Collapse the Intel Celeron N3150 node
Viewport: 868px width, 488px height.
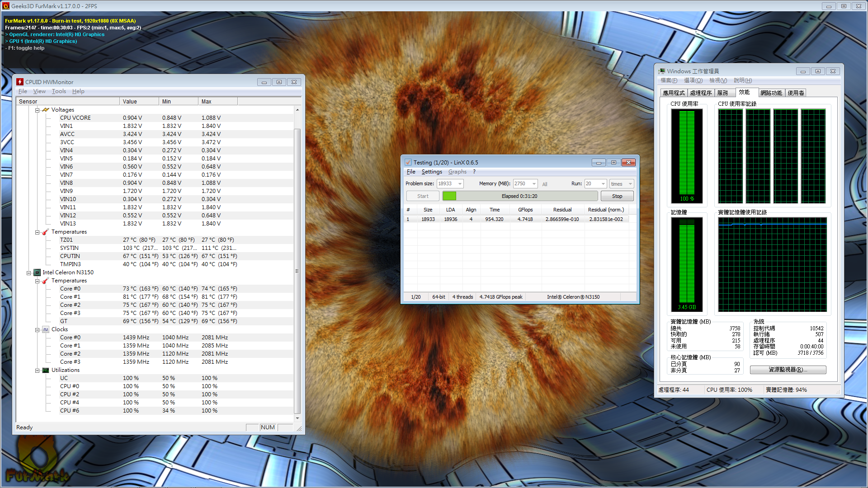[29, 272]
